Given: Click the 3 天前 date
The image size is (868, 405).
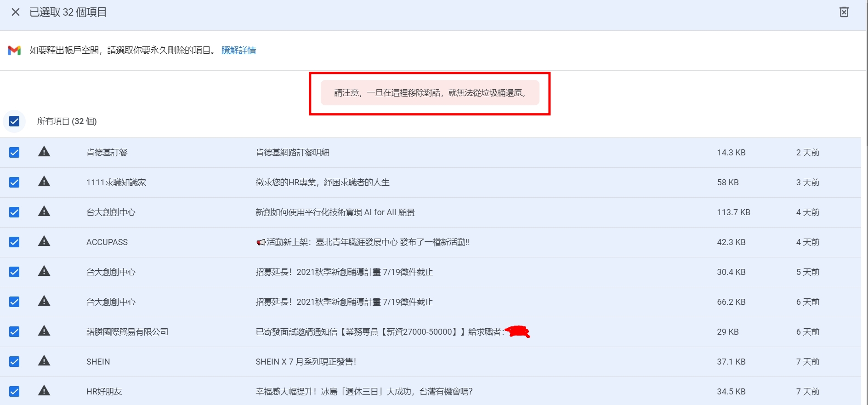Looking at the screenshot, I should click(808, 183).
